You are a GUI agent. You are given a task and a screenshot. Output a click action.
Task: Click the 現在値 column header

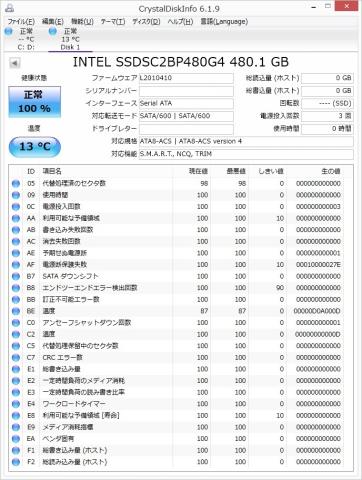(192, 171)
